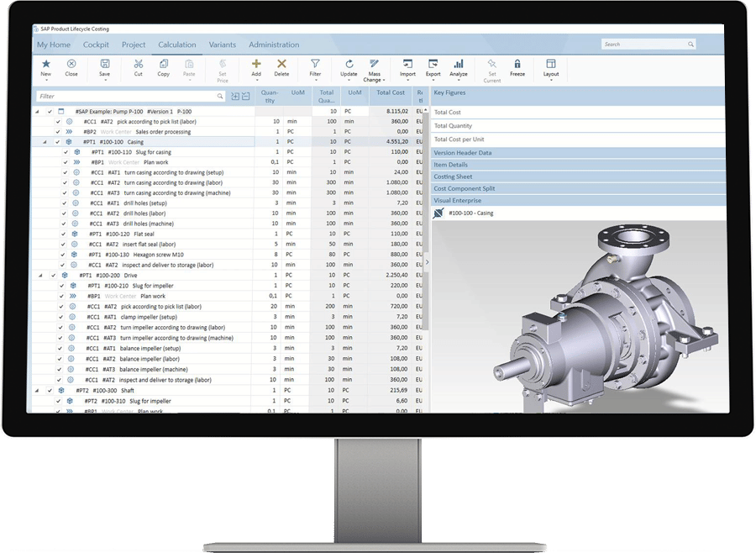The height and width of the screenshot is (553, 756).
Task: Open the Filter funnel tool
Action: pyautogui.click(x=315, y=64)
